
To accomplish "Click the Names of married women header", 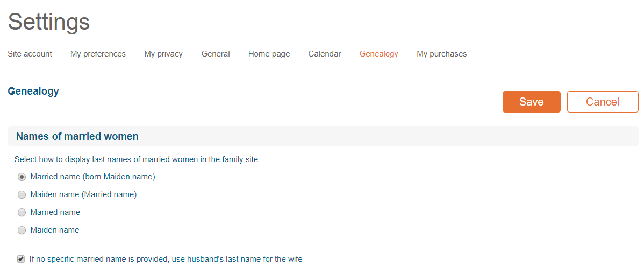I will [x=77, y=137].
